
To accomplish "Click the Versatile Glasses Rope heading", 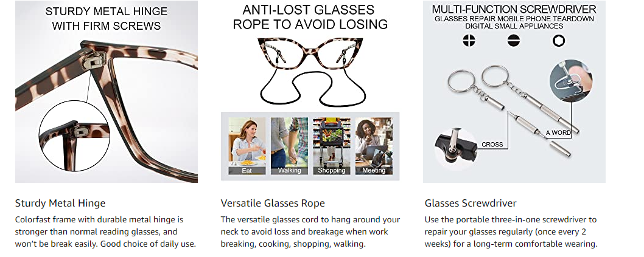I will tap(273, 203).
